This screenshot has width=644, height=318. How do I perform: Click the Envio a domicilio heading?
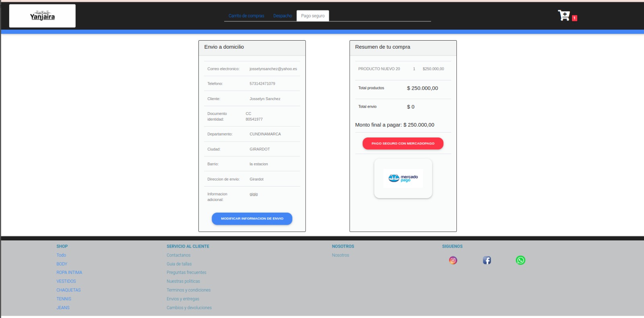224,47
